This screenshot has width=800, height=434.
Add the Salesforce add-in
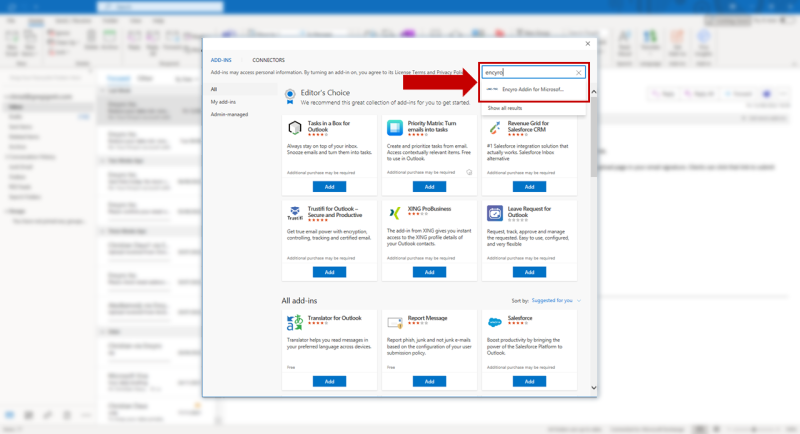click(x=529, y=381)
